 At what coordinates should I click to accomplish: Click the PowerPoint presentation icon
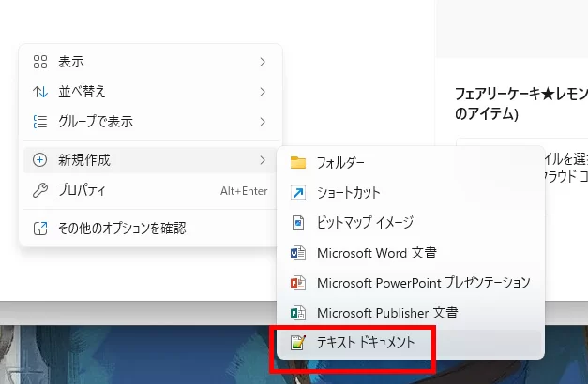pos(298,283)
